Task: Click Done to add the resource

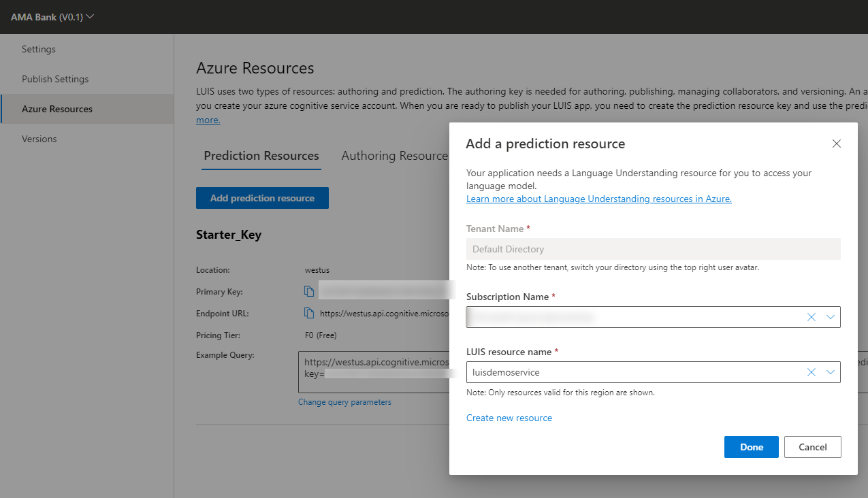Action: tap(751, 447)
